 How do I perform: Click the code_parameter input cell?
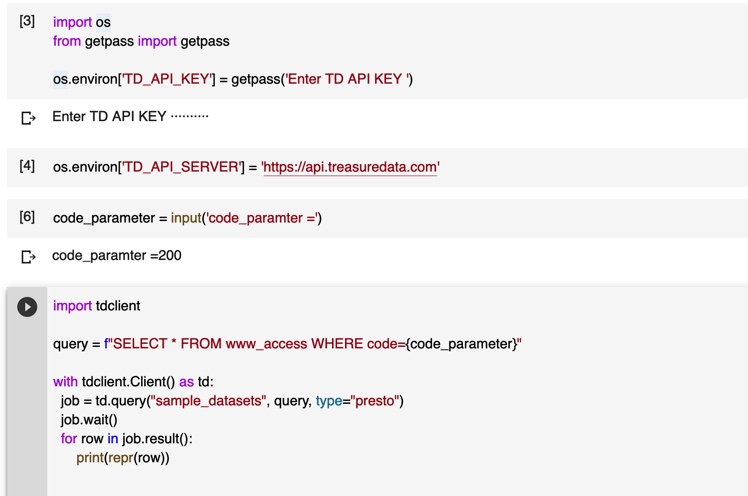pos(377,218)
